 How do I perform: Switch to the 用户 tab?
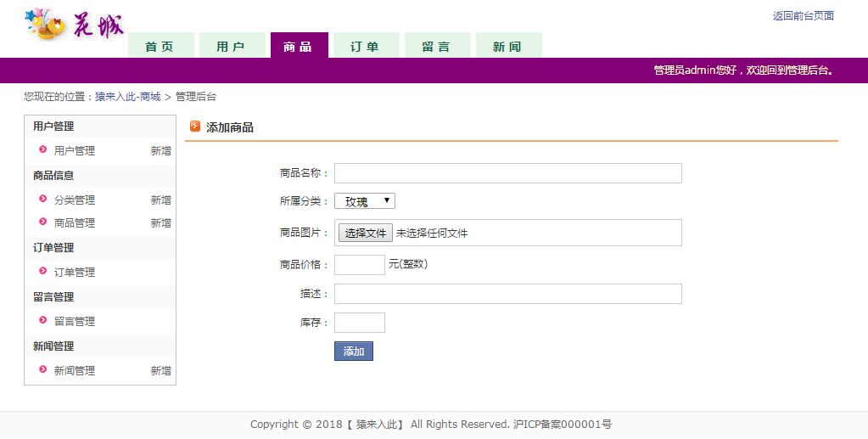coord(232,46)
